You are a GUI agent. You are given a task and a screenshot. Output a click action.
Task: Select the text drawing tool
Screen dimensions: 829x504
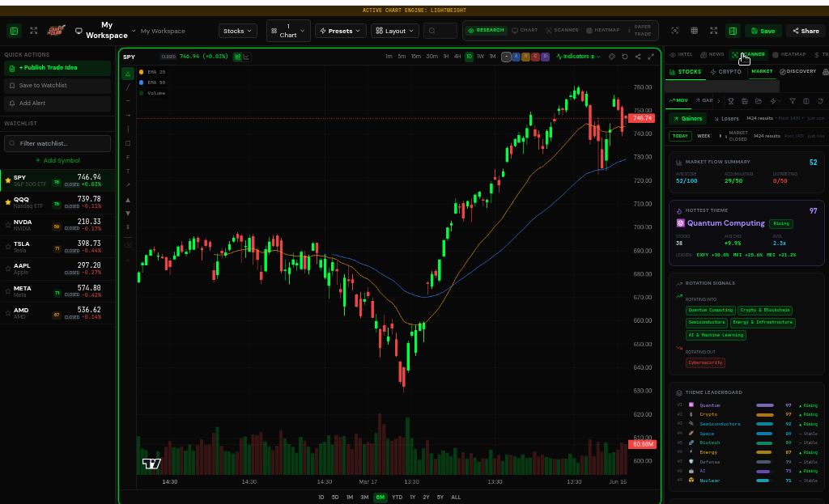(128, 172)
